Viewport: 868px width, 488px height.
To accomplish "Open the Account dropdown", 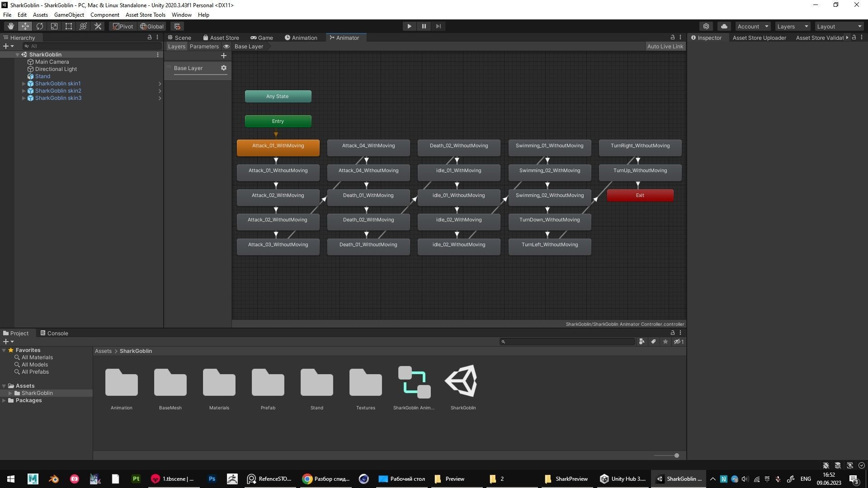I will coord(752,26).
